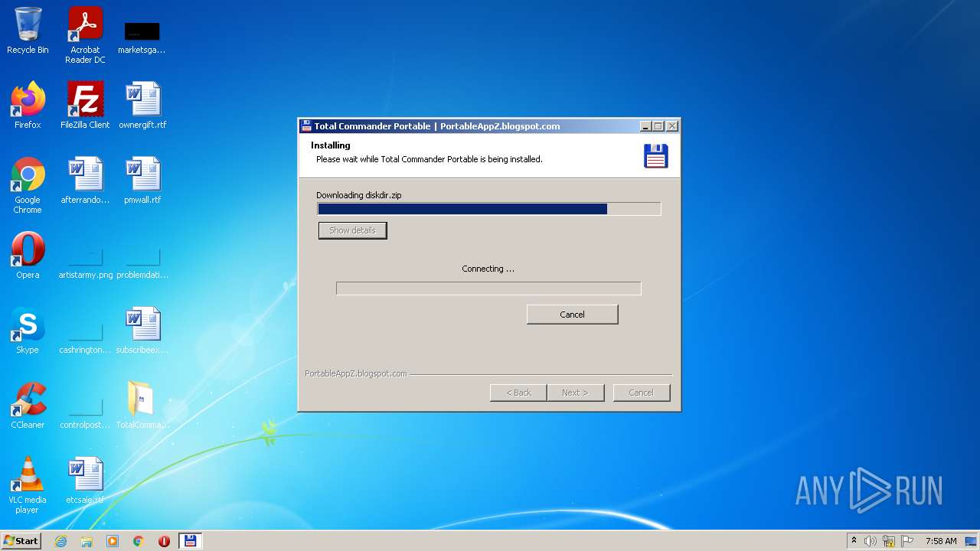Select the marketsga black thumbnail file
This screenshot has height=551, width=980.
tap(142, 37)
